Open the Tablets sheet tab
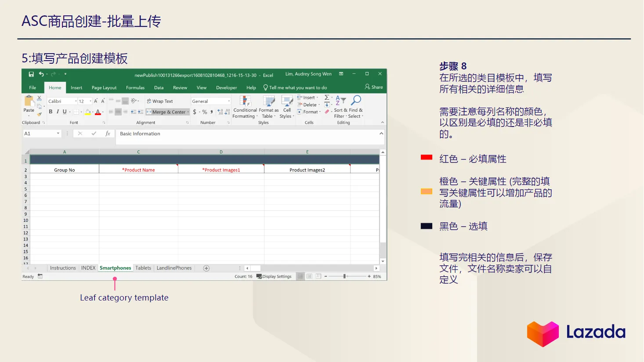The height and width of the screenshot is (362, 644). click(143, 268)
